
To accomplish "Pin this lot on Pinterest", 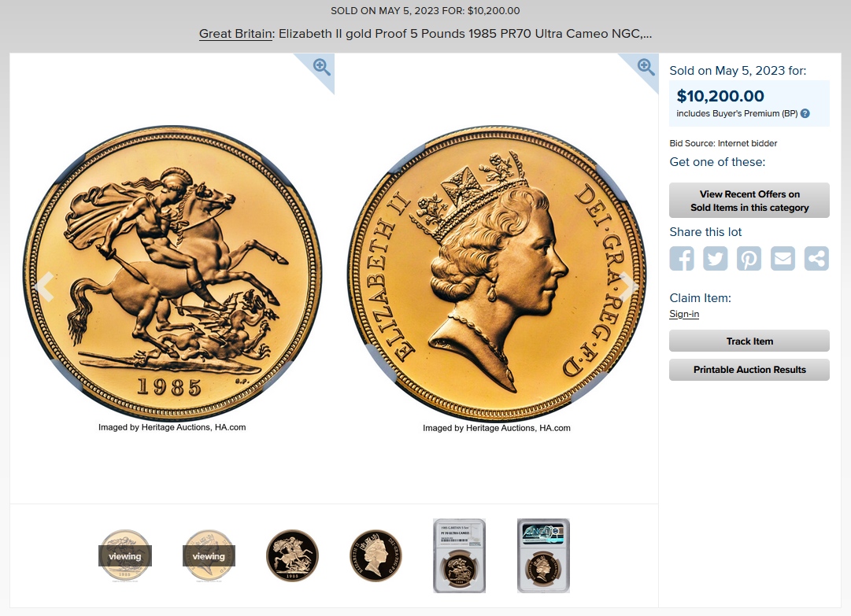I will [x=749, y=258].
